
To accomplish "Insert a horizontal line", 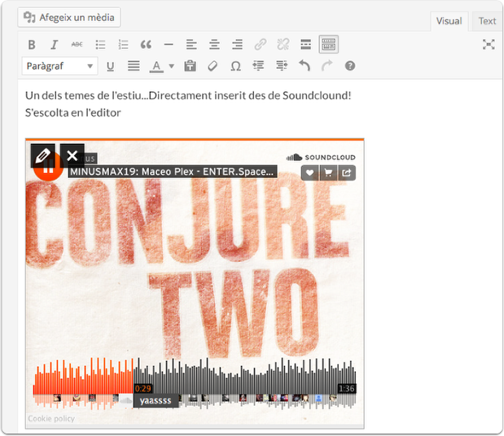I will [x=169, y=45].
